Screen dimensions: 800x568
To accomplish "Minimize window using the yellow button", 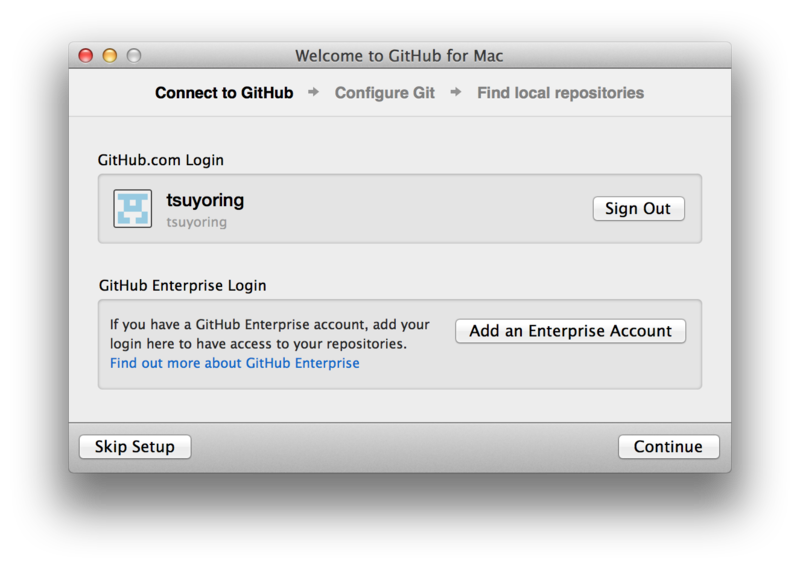I will click(110, 55).
